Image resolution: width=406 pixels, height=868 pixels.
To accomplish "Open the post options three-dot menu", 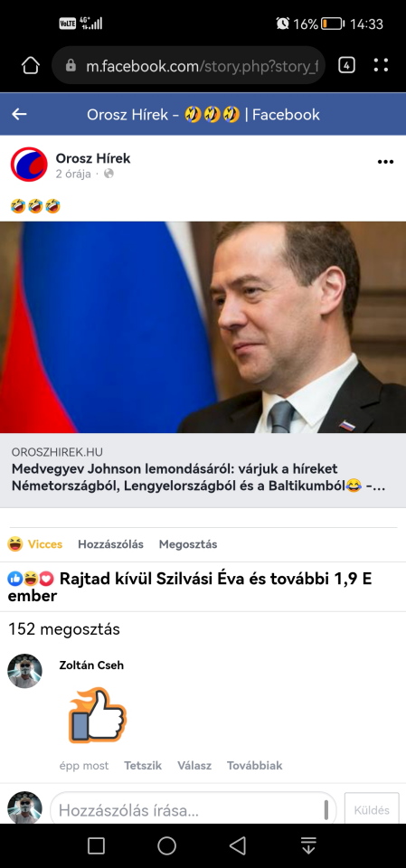I will click(x=385, y=162).
